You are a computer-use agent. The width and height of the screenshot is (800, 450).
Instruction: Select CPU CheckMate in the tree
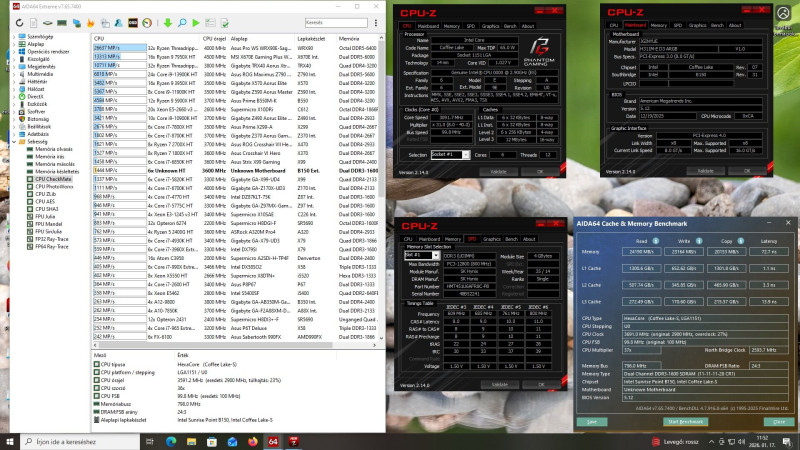point(49,179)
